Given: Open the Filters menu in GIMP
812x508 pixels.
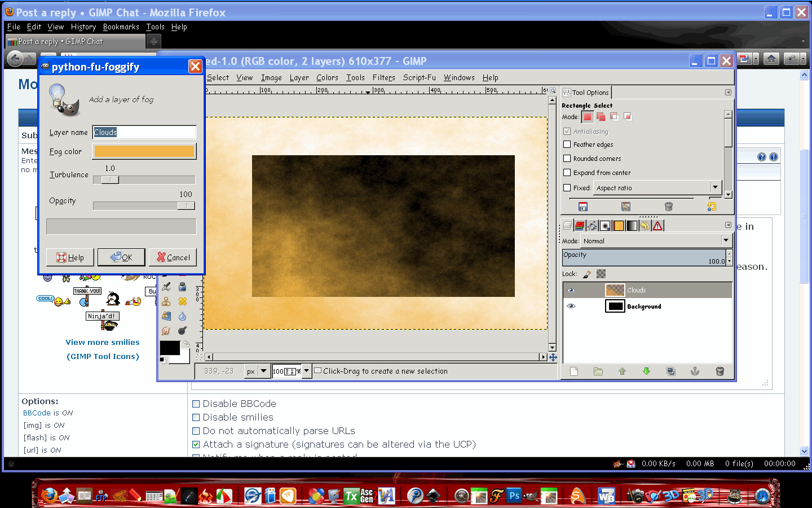Looking at the screenshot, I should coord(383,77).
